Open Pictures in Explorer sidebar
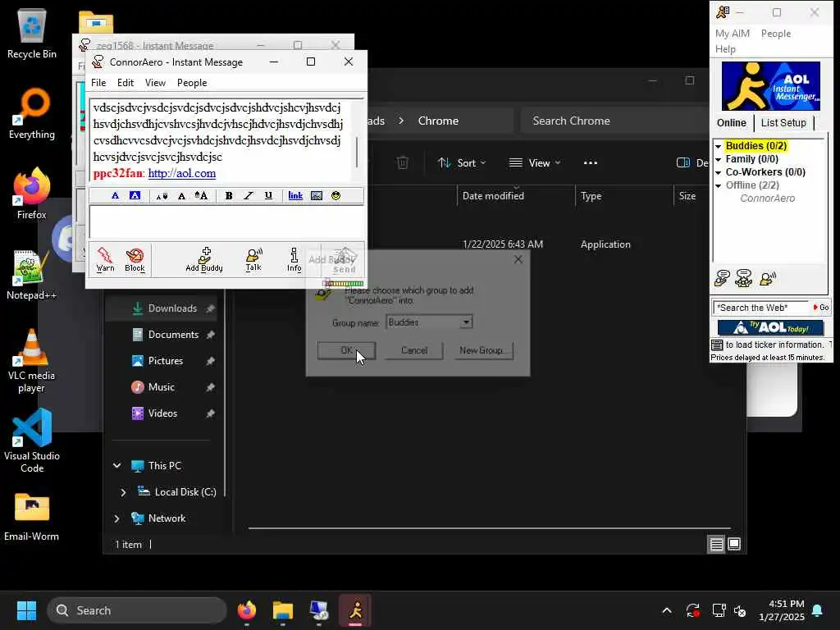The image size is (840, 630). 162,361
